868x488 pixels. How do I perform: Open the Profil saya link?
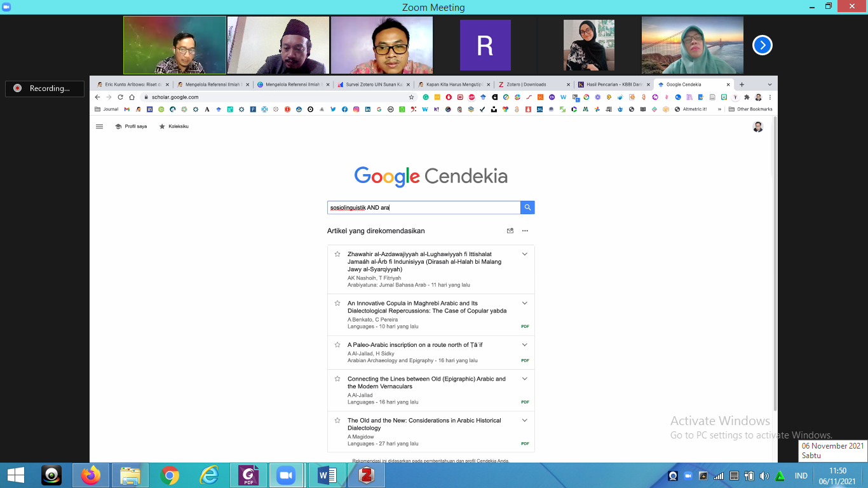coord(131,126)
